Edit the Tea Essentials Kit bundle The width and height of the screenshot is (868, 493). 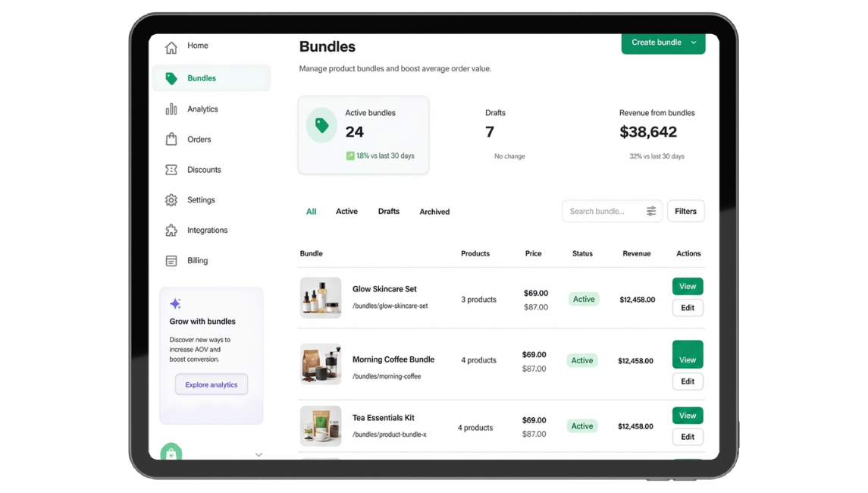click(688, 437)
